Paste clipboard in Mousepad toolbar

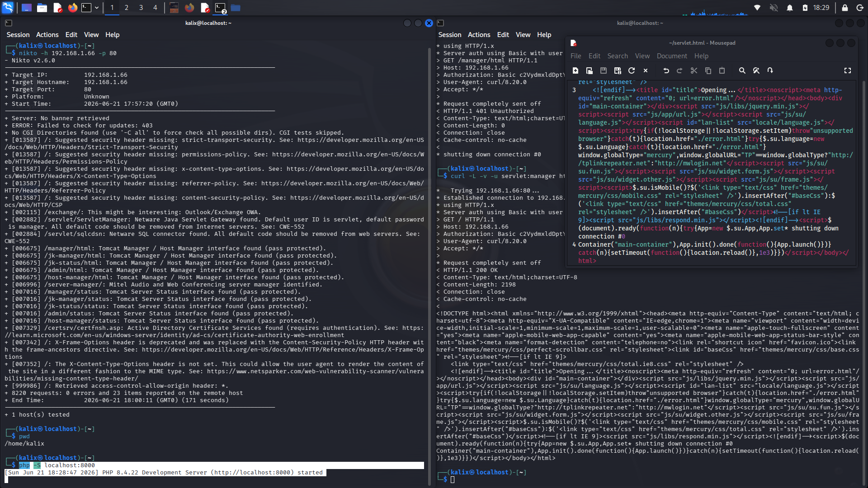[x=722, y=70]
